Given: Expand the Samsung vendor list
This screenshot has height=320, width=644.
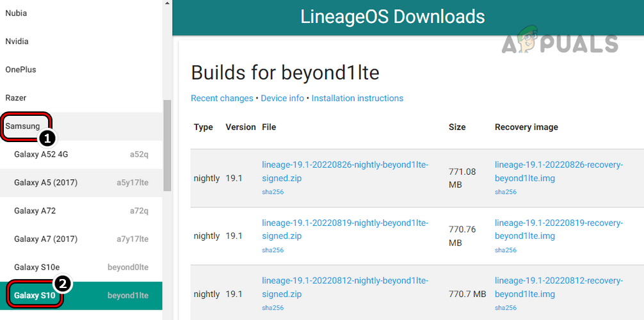Looking at the screenshot, I should click(23, 126).
